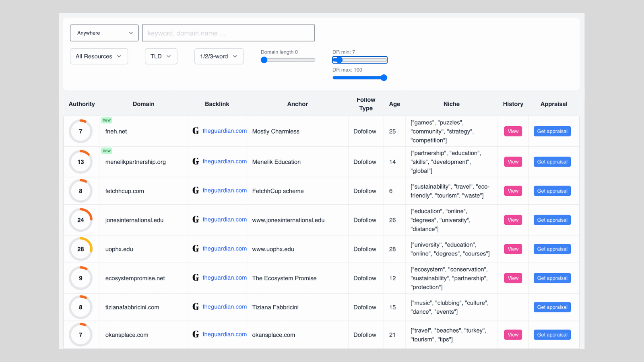The image size is (644, 362).
Task: Click the Guardian icon beside jonesinternational.edu backlink
Action: click(x=196, y=220)
